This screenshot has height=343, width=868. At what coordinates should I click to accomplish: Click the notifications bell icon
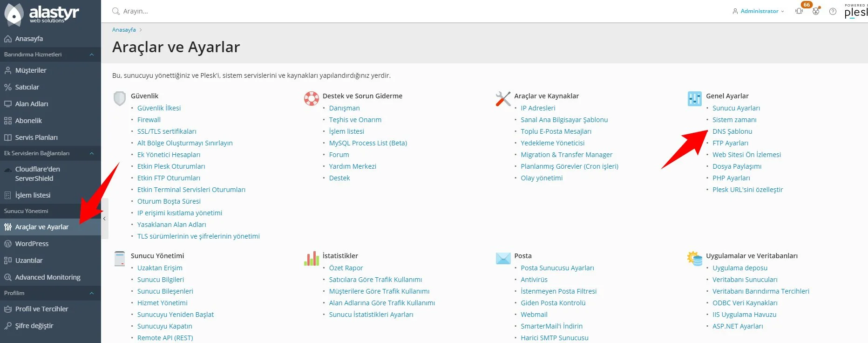point(799,11)
